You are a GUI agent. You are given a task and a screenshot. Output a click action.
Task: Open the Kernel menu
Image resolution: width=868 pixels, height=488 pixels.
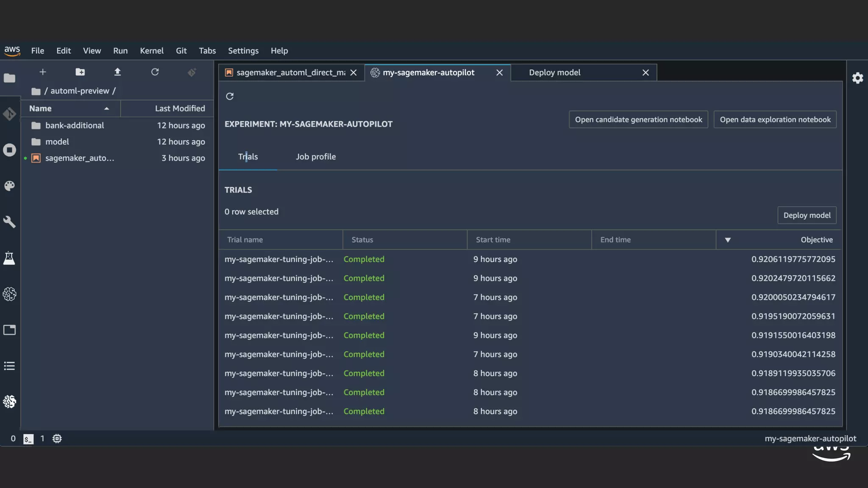(151, 50)
